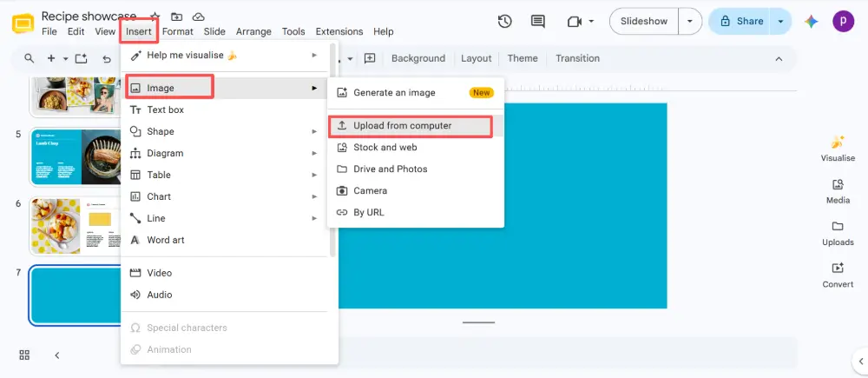The width and height of the screenshot is (868, 378).
Task: Choose Camera in Image submenu
Action: point(416,190)
